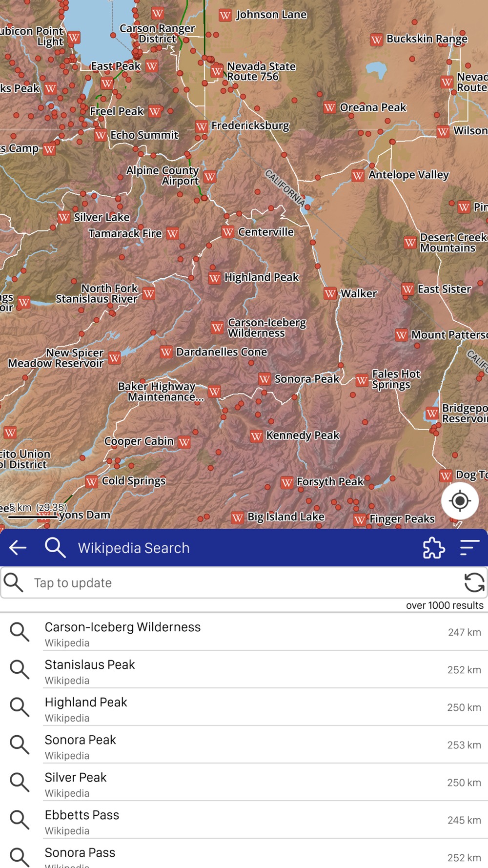Tap the Cooper Cabin Wikipedia marker
This screenshot has height=868, width=488.
(x=184, y=442)
